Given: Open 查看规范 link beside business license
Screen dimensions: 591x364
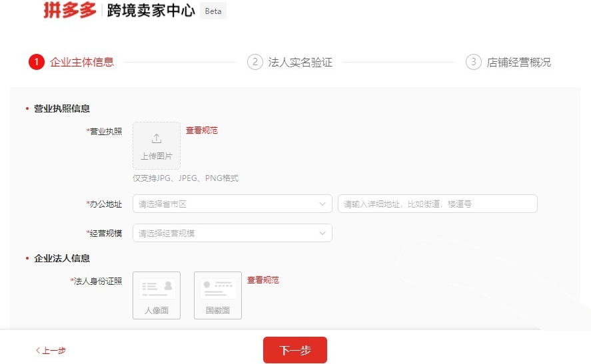Looking at the screenshot, I should click(x=201, y=130).
